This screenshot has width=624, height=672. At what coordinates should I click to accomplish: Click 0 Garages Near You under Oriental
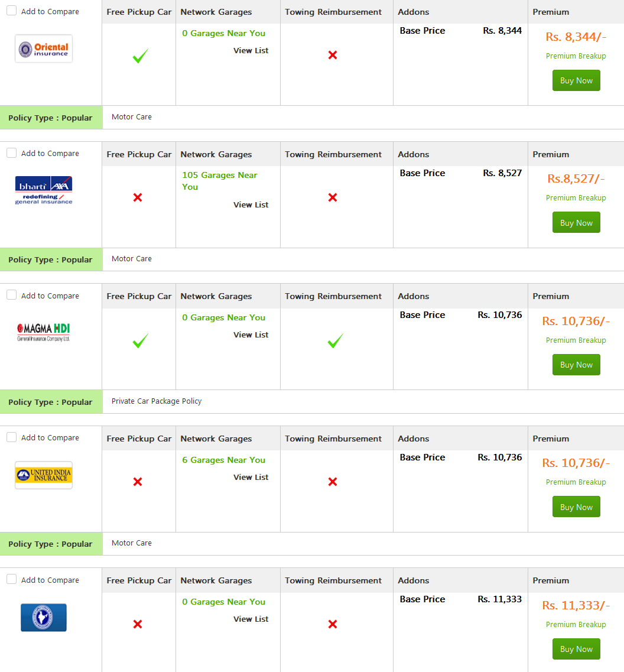224,34
